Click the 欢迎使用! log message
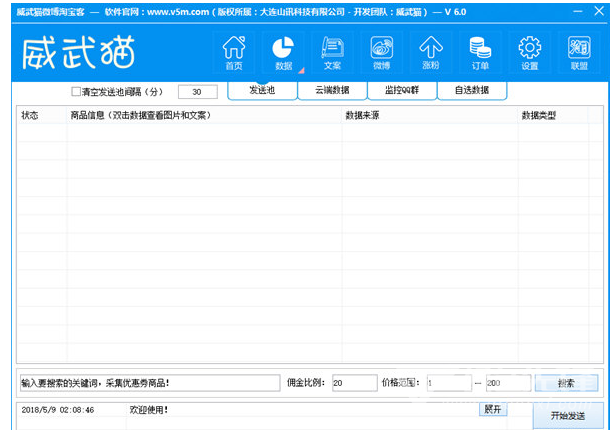The width and height of the screenshot is (610, 430). pos(149,410)
